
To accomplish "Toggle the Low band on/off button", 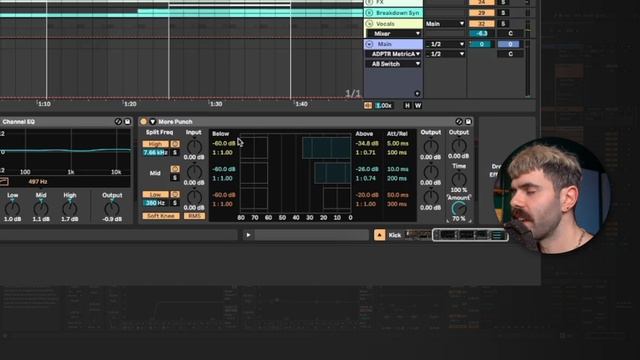I will click(155, 195).
